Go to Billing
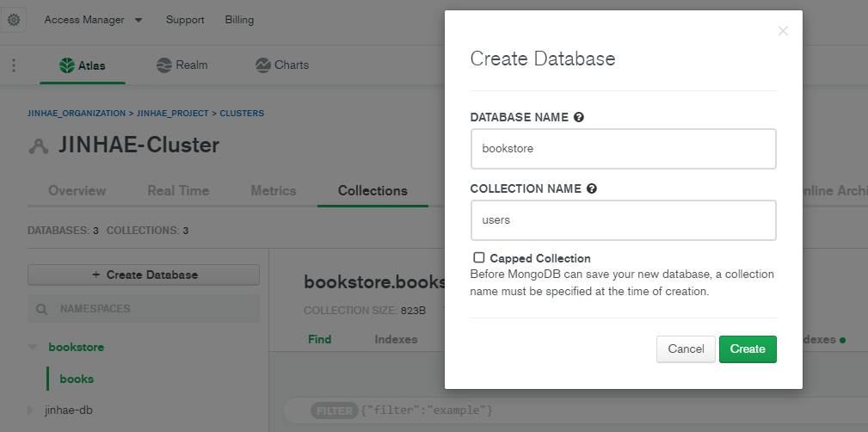 click(239, 20)
